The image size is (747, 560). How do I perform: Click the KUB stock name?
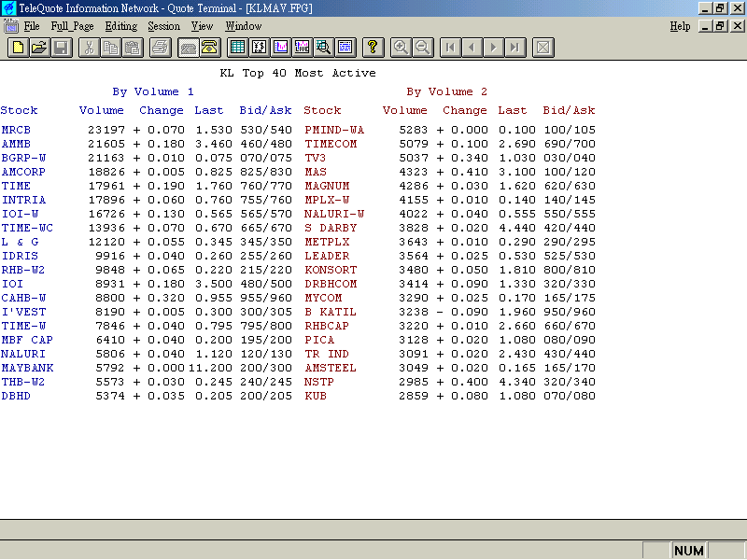[316, 396]
